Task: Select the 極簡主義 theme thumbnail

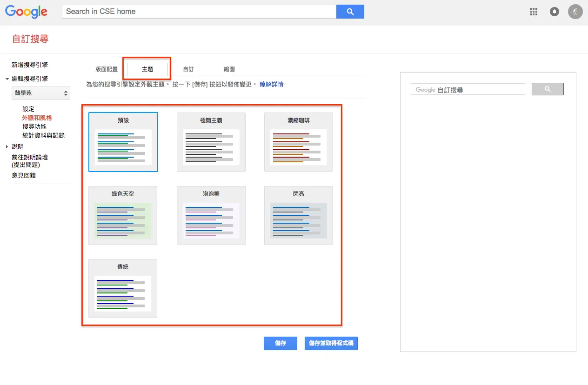Action: pyautogui.click(x=211, y=142)
